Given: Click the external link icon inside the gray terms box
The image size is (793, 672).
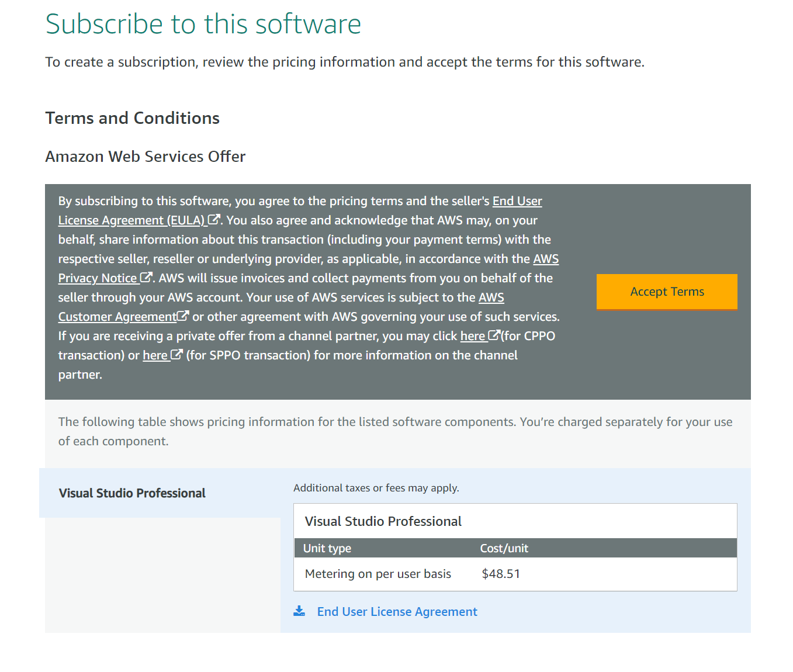Looking at the screenshot, I should click(x=215, y=219).
